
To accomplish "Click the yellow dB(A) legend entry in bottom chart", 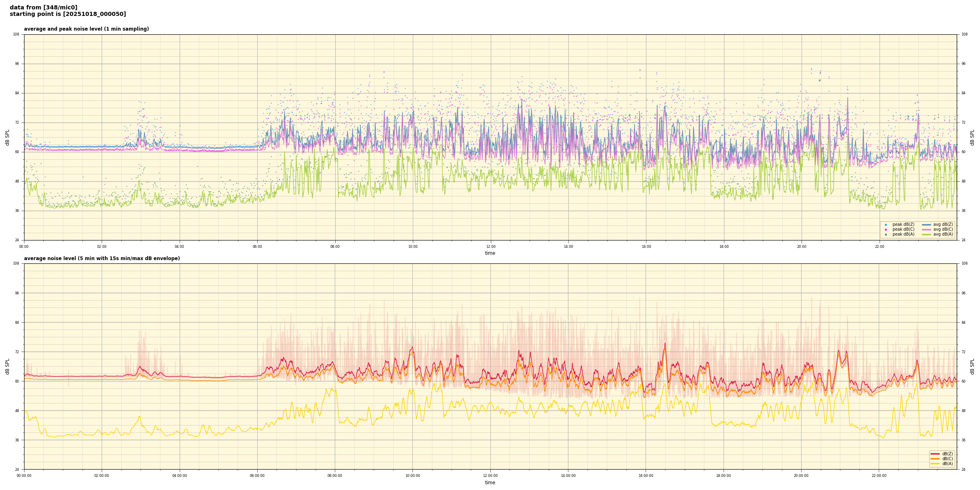I will click(x=947, y=463).
